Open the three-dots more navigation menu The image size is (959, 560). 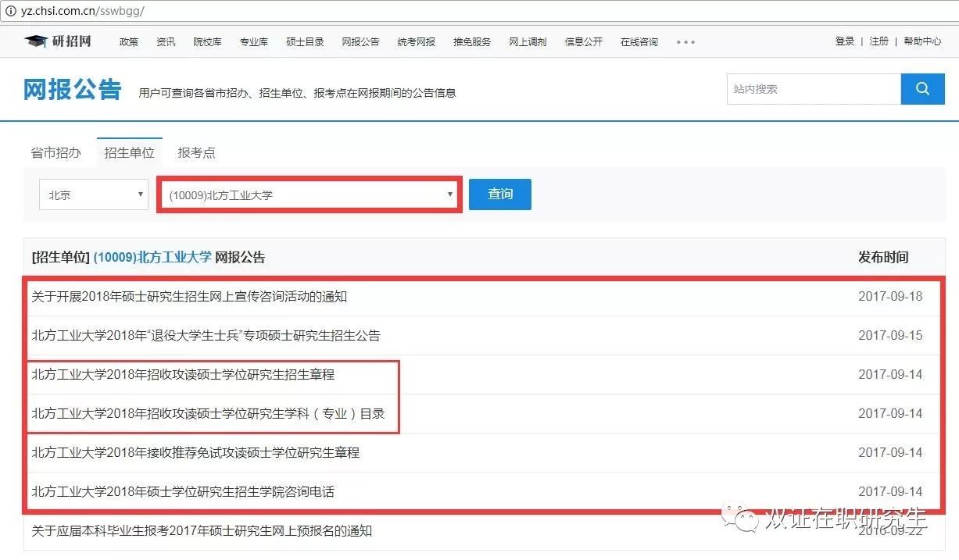click(x=685, y=42)
